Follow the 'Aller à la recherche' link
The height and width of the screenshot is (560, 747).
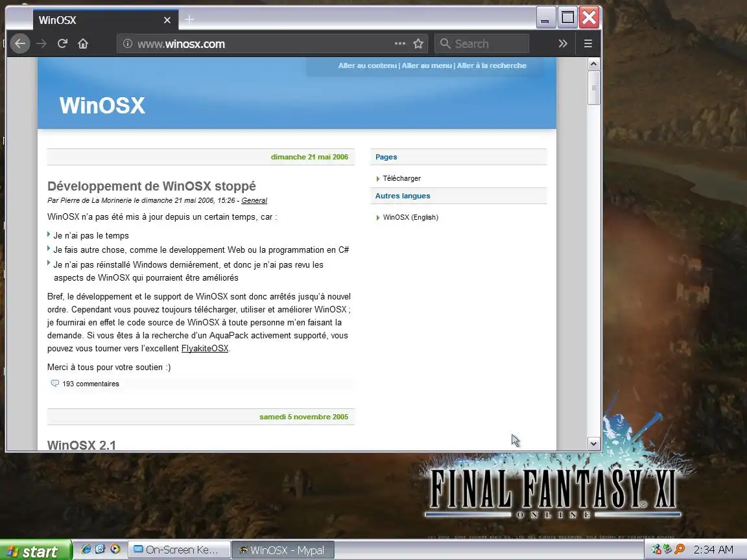492,65
